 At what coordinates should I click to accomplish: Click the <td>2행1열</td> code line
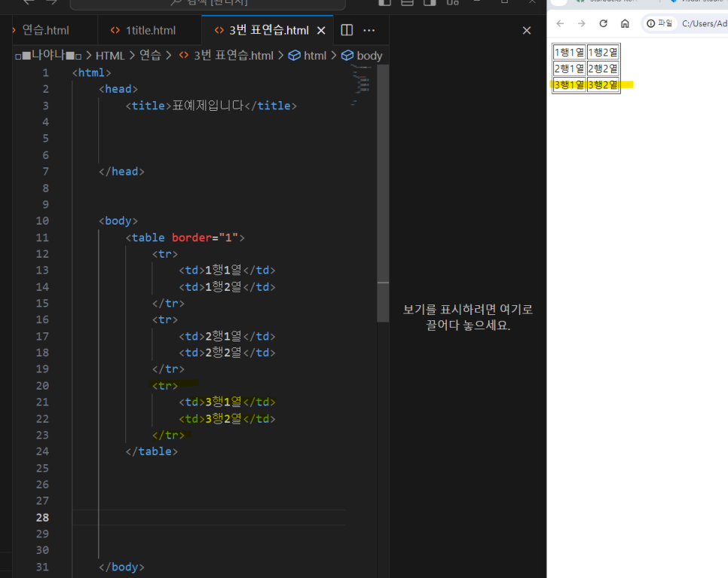[227, 336]
